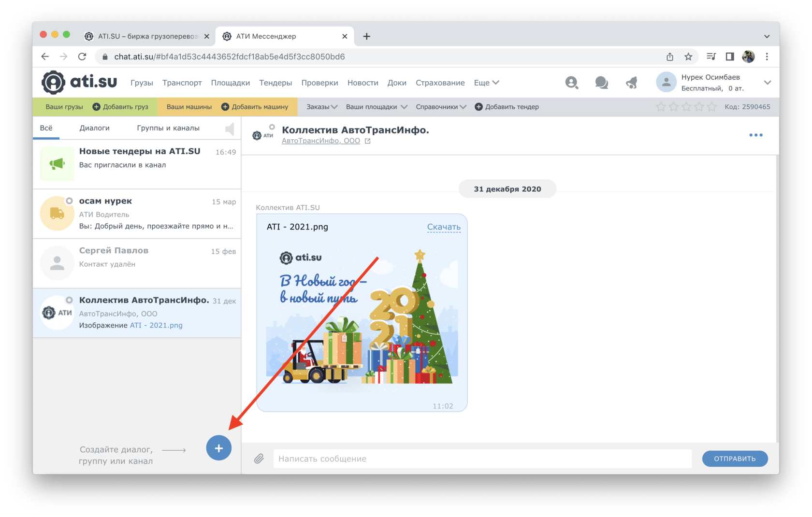This screenshot has width=812, height=517.
Task: Switch to the Всё tab
Action: [x=46, y=128]
